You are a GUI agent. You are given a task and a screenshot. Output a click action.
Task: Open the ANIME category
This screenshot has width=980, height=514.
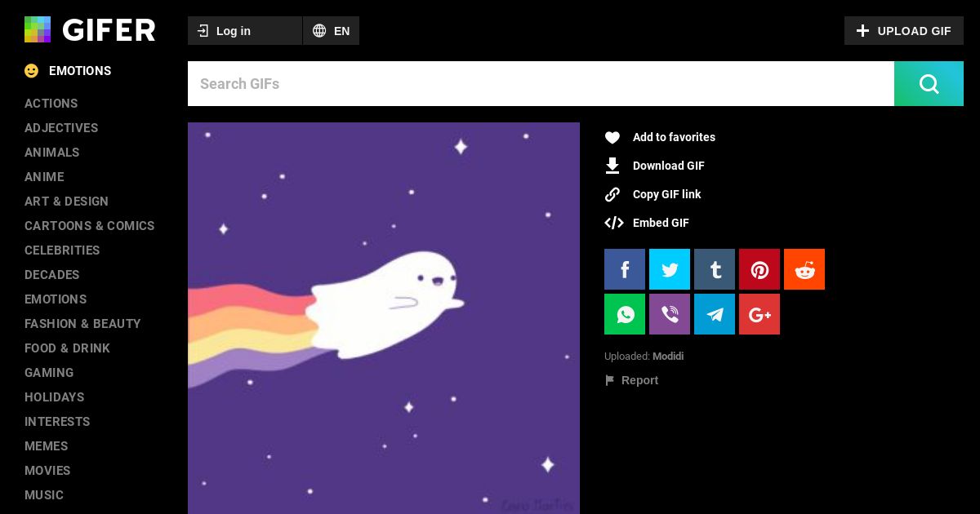click(x=44, y=177)
